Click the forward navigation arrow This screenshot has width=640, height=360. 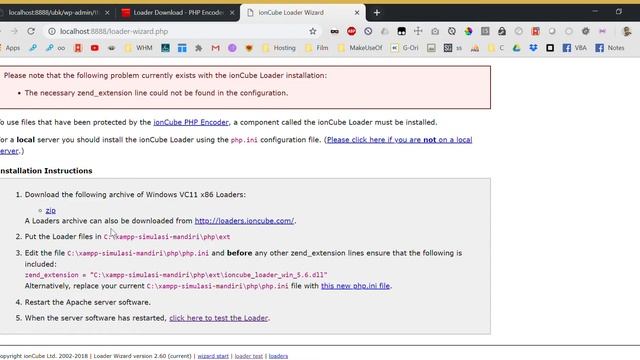pos(14,31)
